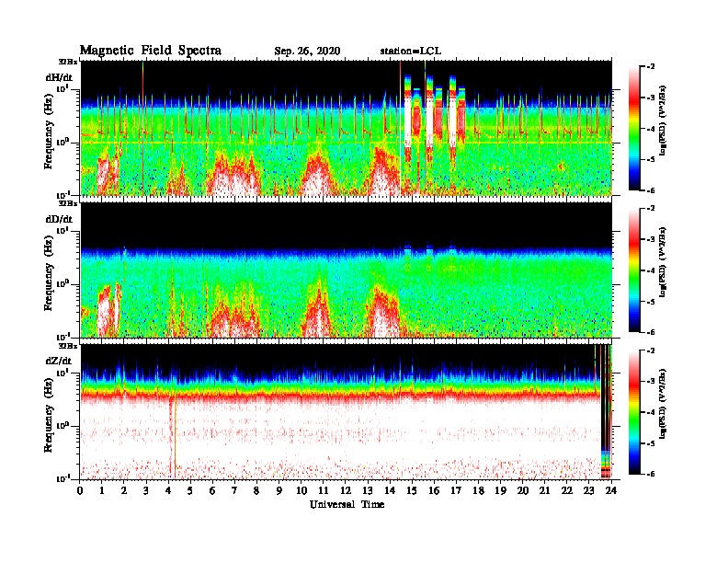Click the -4 tick on the dH/dt color bar
This screenshot has width=728, height=563.
(x=651, y=129)
